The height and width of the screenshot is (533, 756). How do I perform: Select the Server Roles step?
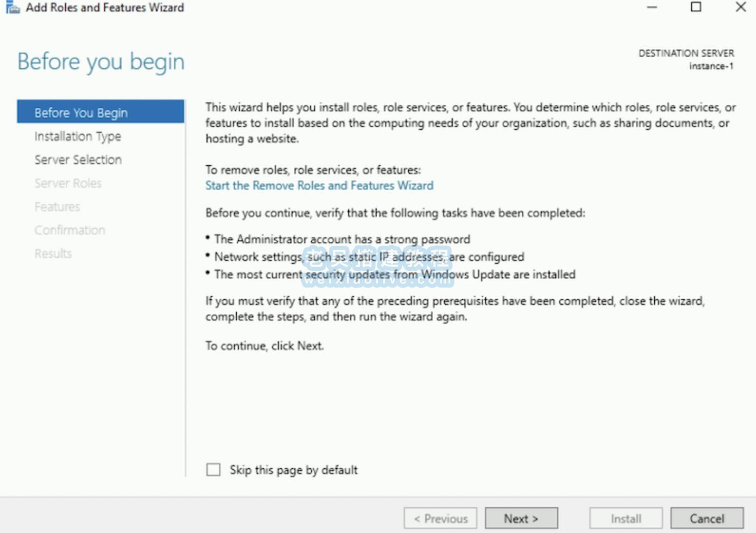68,183
